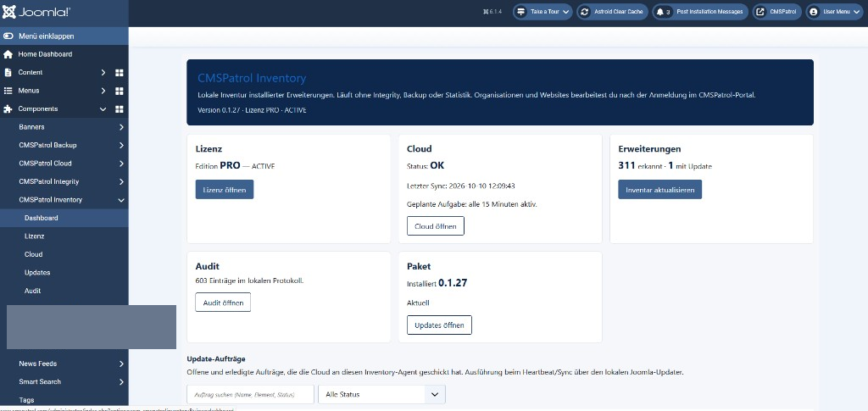Expand the Menus chevron
This screenshot has height=411, width=868.
103,91
